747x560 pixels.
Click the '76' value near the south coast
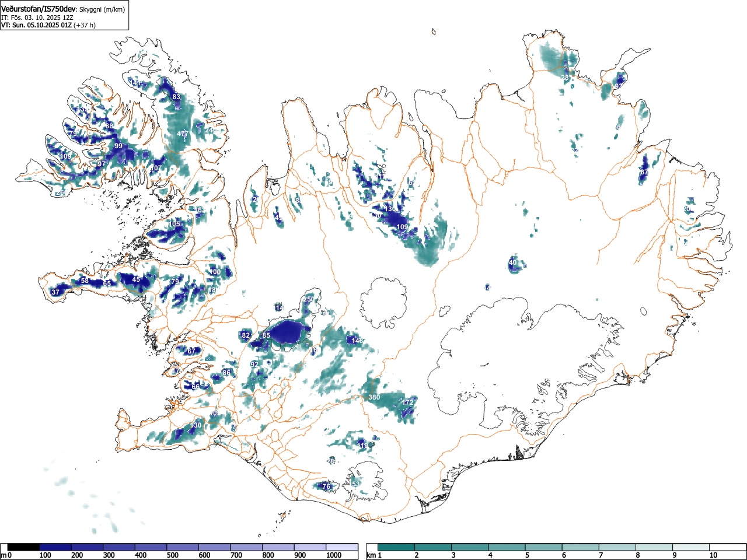pyautogui.click(x=326, y=487)
